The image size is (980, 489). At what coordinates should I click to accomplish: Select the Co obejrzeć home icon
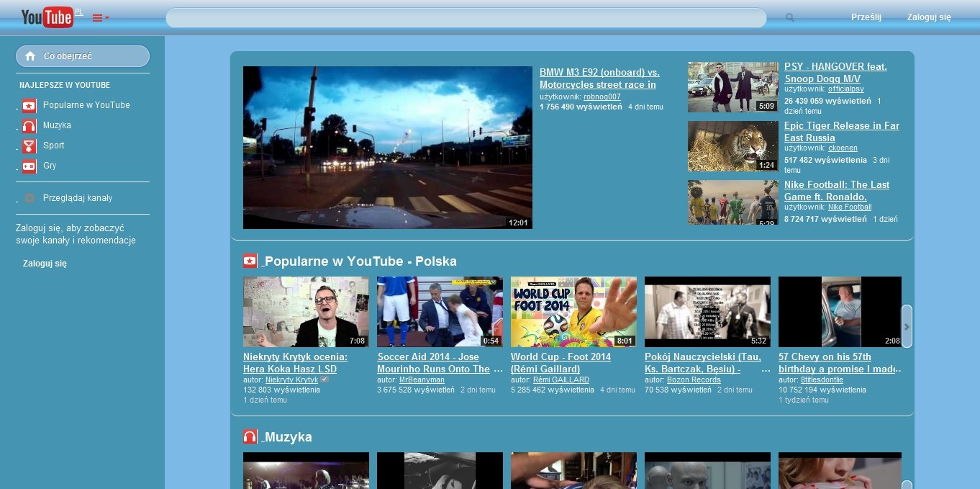(x=29, y=55)
